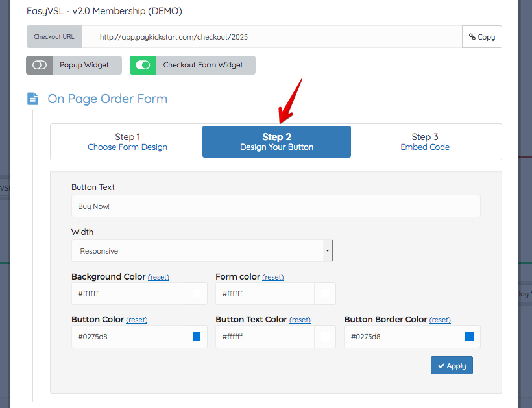Click the On Page Order Form document icon
The image size is (532, 408).
[32, 99]
